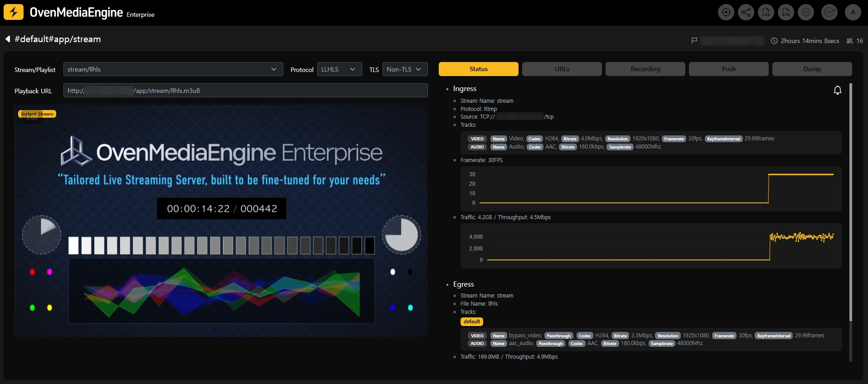Click the notification bell icon
The height and width of the screenshot is (384, 868).
click(838, 90)
